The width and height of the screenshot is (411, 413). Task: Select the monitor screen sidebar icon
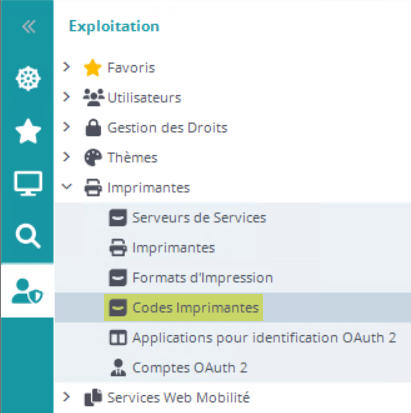pos(28,183)
